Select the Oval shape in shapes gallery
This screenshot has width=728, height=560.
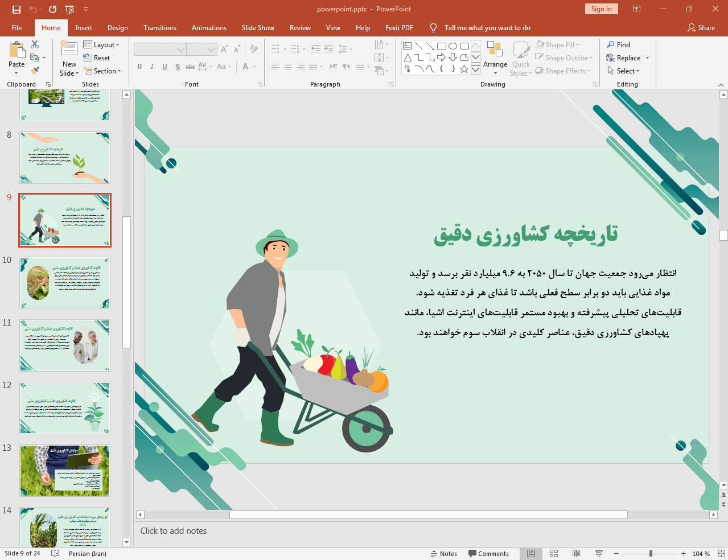[x=453, y=46]
